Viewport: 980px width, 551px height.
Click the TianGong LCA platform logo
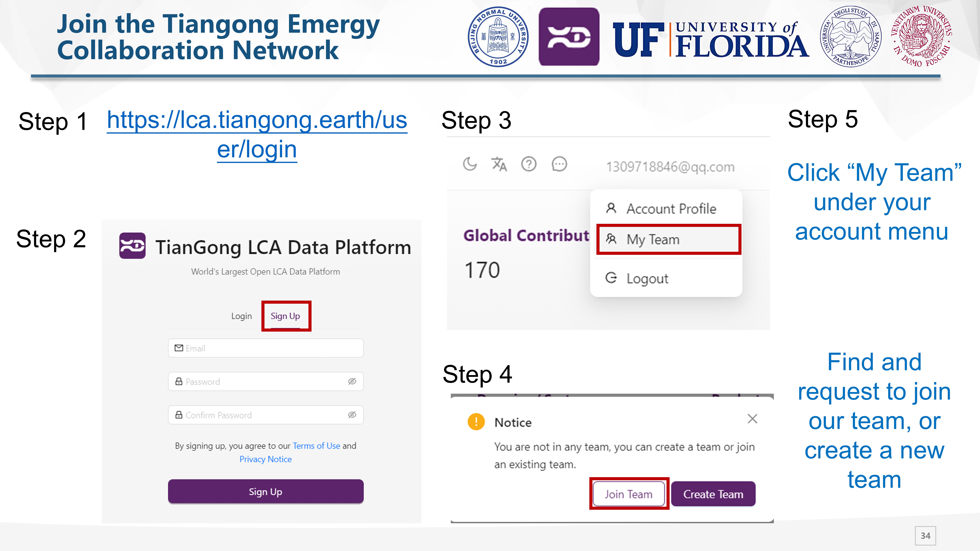click(132, 246)
